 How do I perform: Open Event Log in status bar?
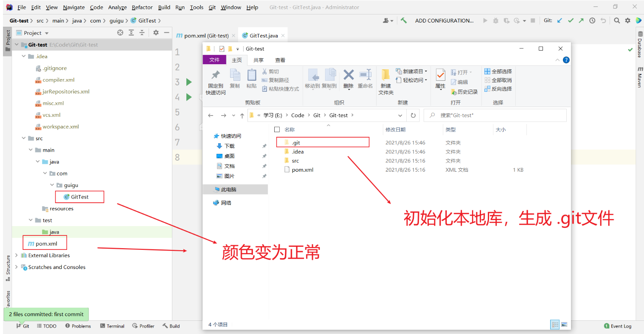[x=618, y=326]
